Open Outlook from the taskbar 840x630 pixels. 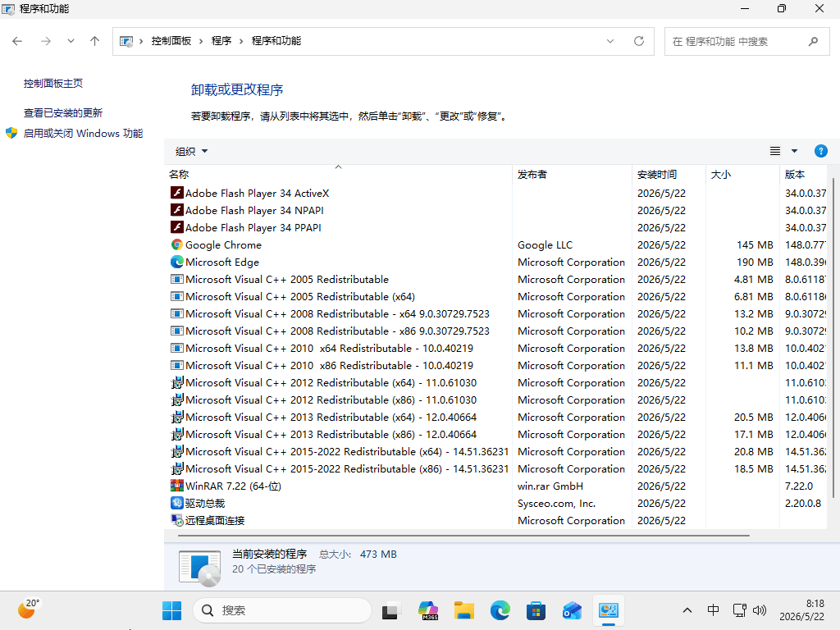tap(572, 610)
